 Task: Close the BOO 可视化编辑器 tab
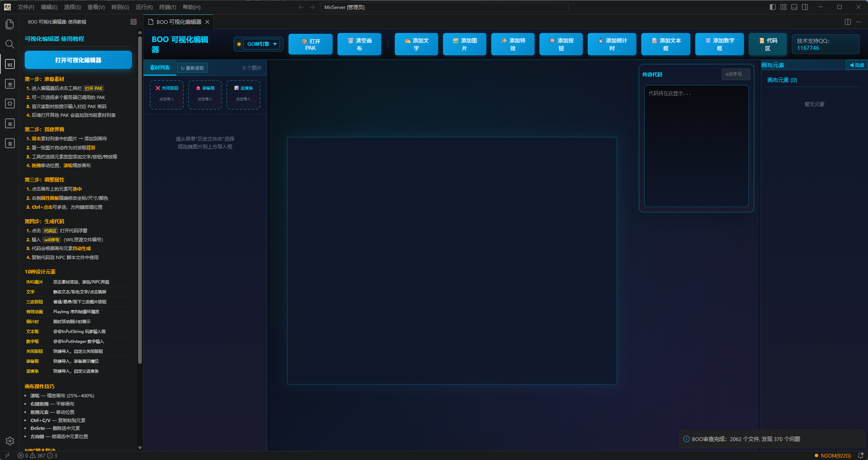[207, 22]
